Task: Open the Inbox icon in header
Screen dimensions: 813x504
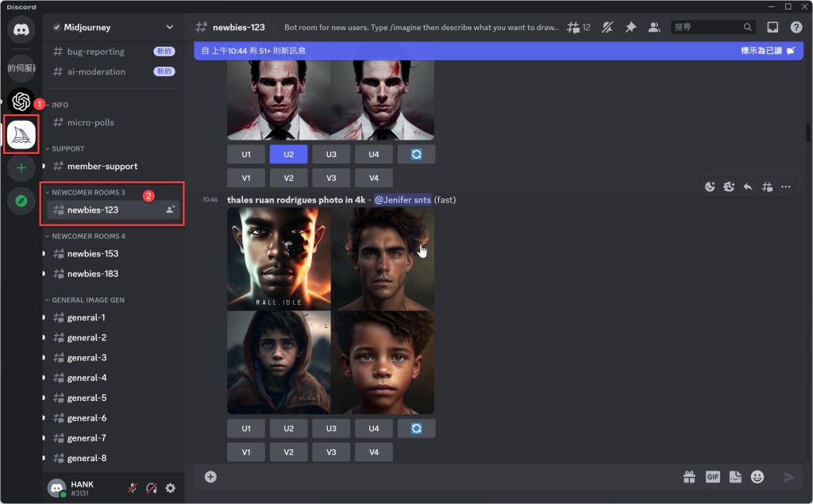Action: point(772,27)
